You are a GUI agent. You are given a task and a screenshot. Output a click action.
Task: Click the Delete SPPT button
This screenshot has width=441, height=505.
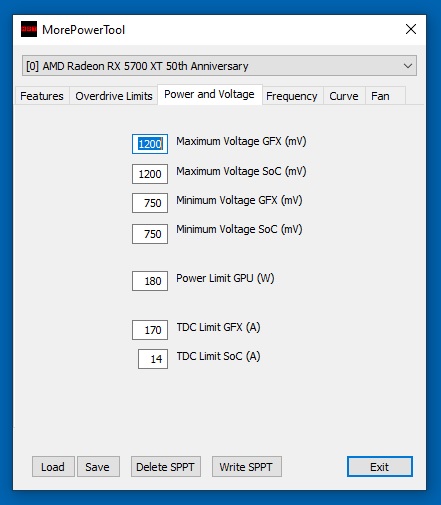[166, 467]
